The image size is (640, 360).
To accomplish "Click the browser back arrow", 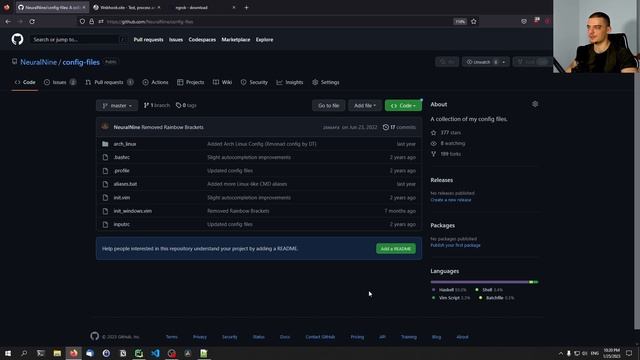I will point(8,22).
